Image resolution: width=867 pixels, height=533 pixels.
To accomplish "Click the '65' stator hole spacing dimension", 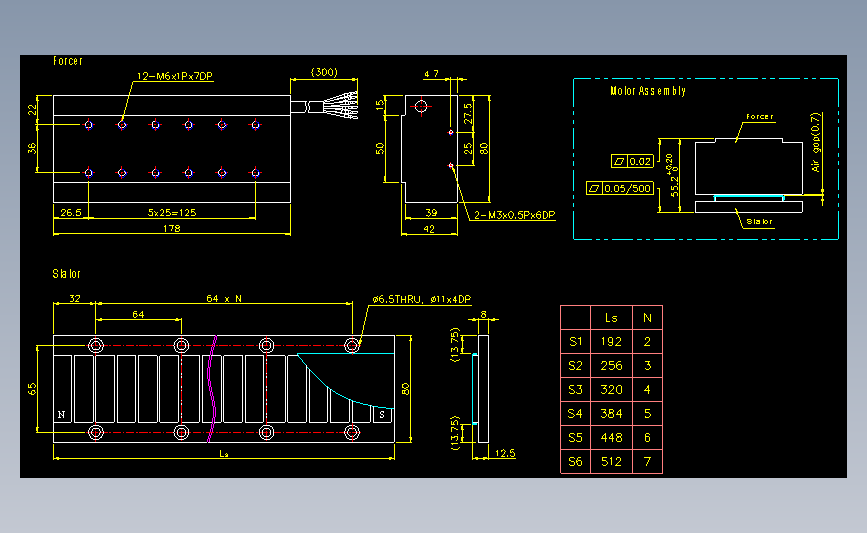I will 32,389.
